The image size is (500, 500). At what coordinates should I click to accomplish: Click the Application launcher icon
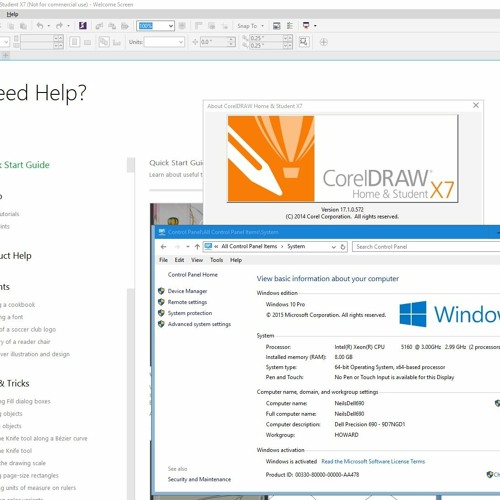pos(306,26)
